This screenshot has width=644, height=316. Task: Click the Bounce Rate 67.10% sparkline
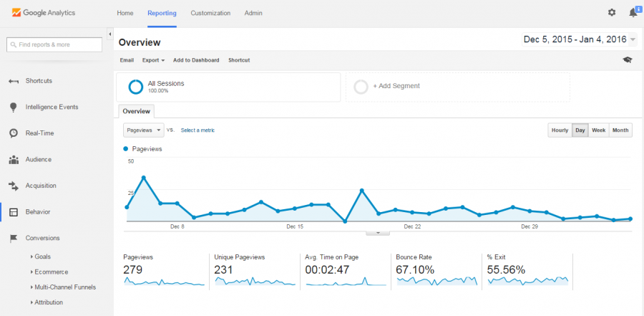(437, 282)
